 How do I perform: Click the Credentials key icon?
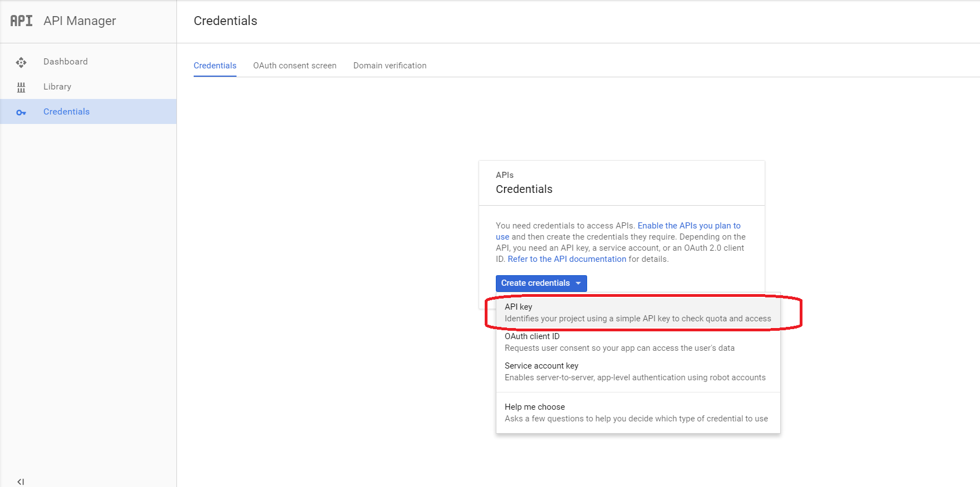21,112
